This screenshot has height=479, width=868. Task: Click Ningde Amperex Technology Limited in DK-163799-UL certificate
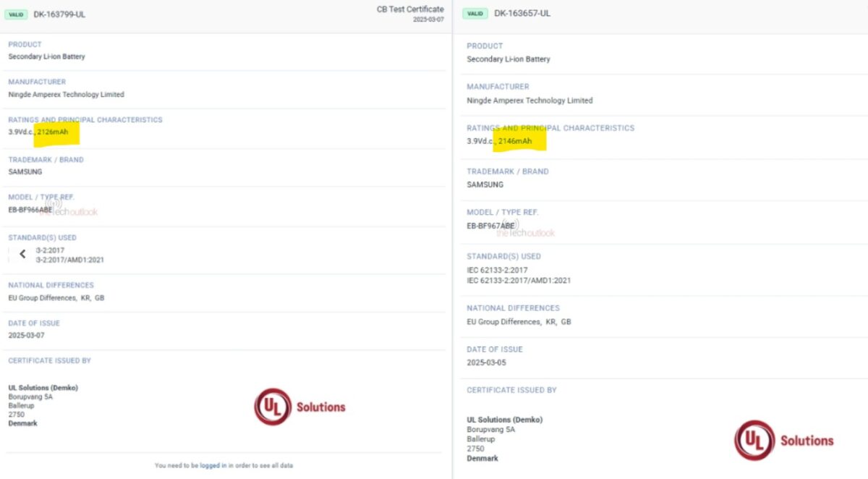[x=66, y=95]
